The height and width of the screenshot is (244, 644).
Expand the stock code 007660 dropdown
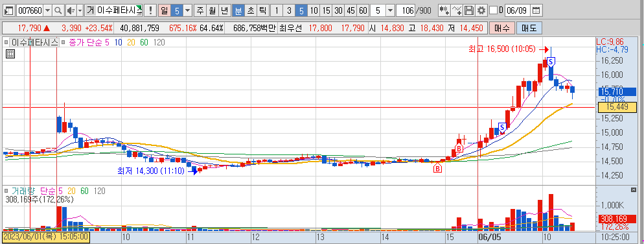click(x=48, y=10)
